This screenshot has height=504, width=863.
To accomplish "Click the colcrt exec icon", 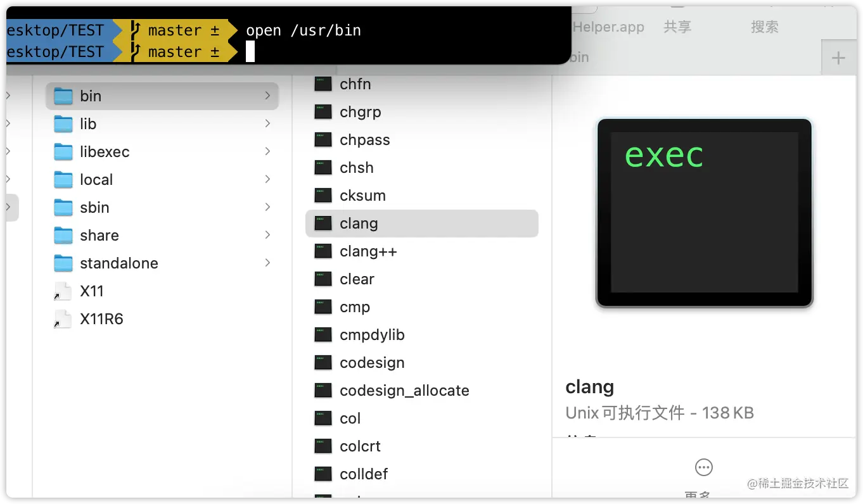I will tap(323, 446).
